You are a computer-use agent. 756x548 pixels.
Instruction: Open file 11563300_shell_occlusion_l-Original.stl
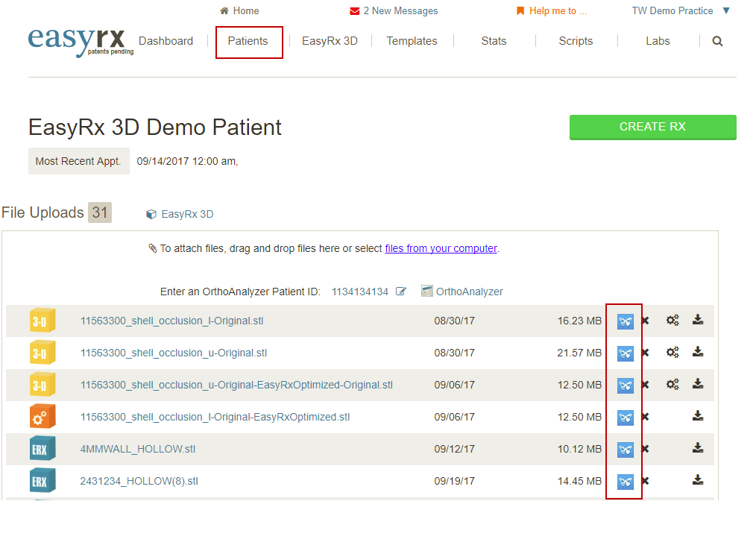coord(171,321)
